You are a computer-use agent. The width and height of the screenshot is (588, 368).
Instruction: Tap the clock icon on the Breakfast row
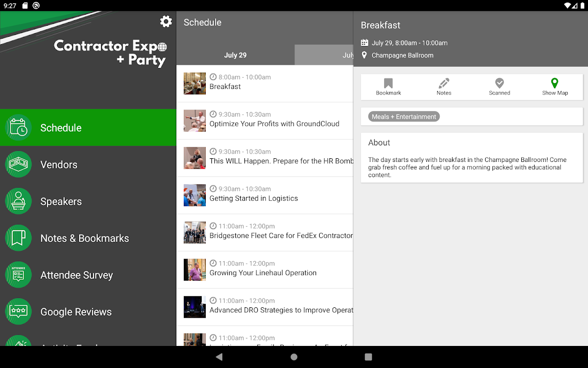point(213,77)
